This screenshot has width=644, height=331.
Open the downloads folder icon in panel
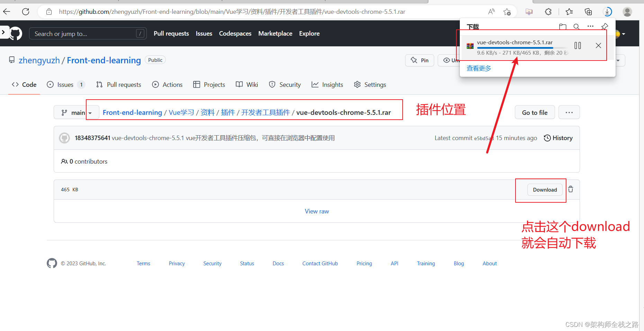tap(563, 27)
